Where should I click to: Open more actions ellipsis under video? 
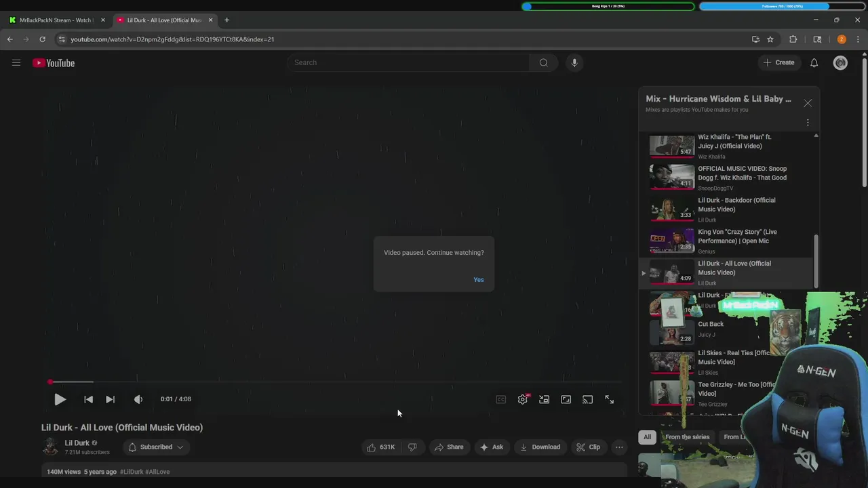click(x=619, y=447)
